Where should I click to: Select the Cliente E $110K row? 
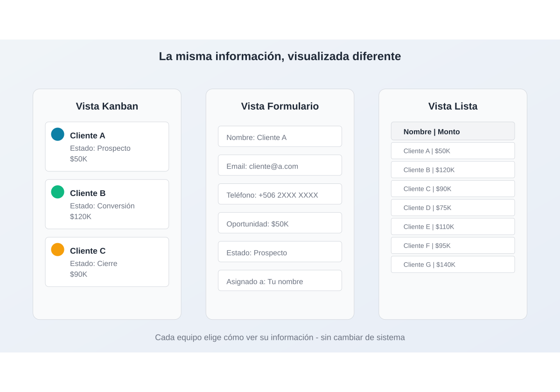pyautogui.click(x=453, y=226)
